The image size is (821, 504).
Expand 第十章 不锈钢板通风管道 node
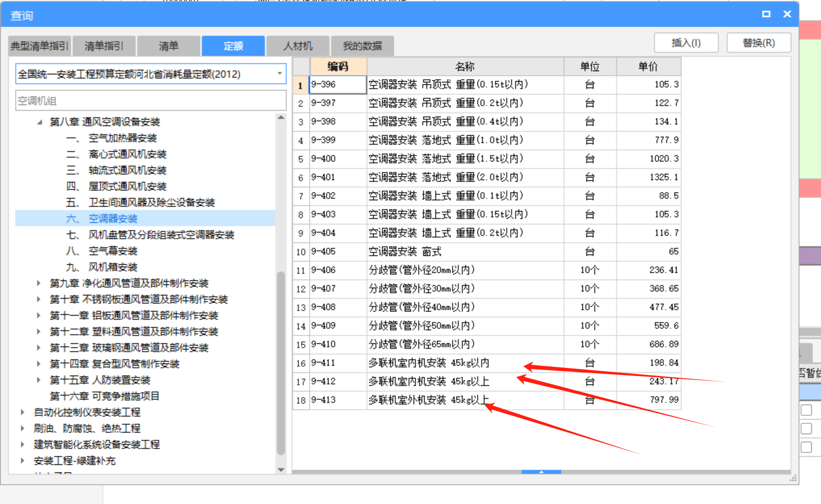[39, 299]
